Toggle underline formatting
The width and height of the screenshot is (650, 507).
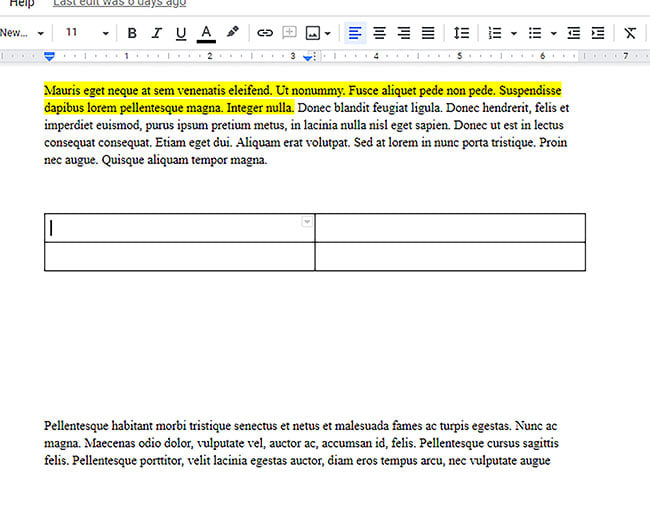tap(181, 33)
